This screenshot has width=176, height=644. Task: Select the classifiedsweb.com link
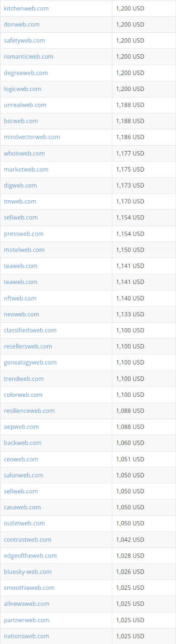30,330
